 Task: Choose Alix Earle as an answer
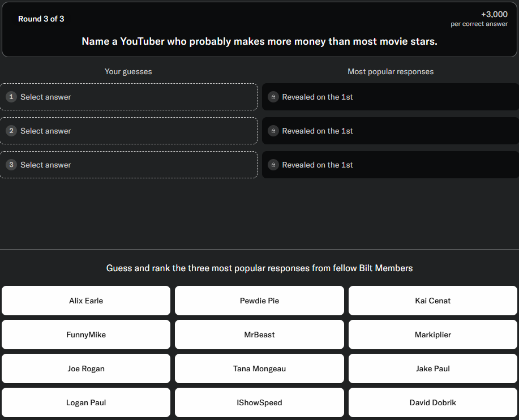pyautogui.click(x=86, y=301)
